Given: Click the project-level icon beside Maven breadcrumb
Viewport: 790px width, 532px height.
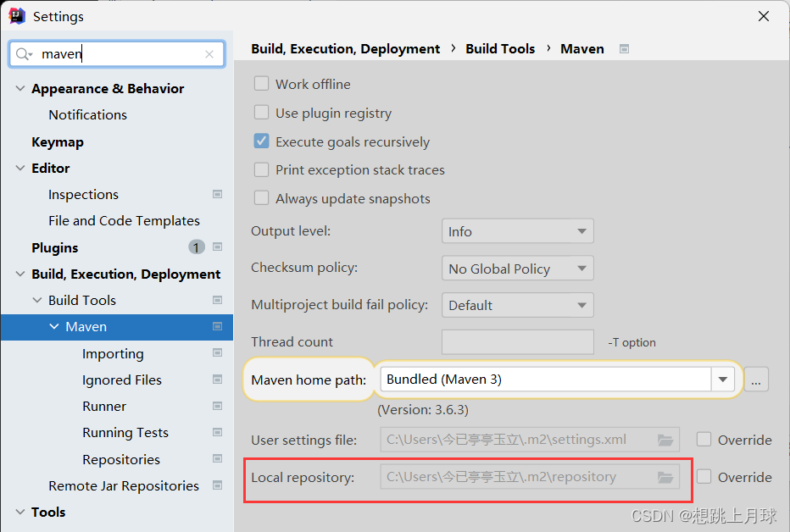Looking at the screenshot, I should click(624, 49).
